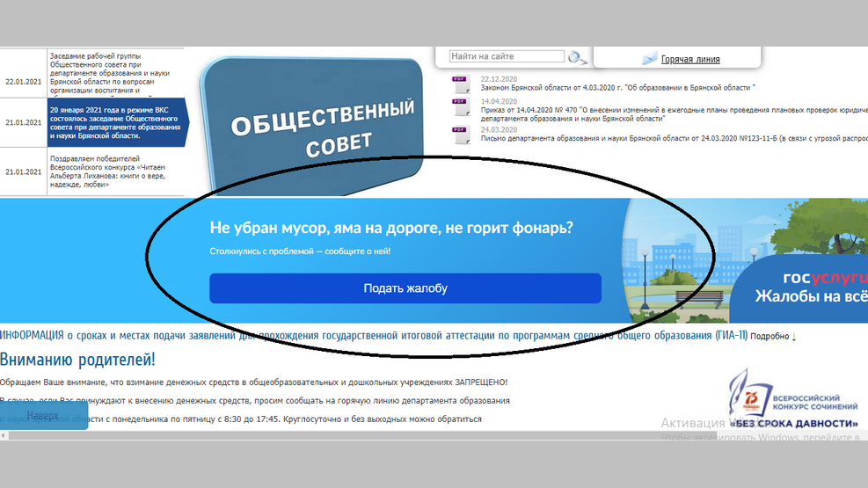Click headline Не убран мусор, яма на дороге

click(x=390, y=228)
